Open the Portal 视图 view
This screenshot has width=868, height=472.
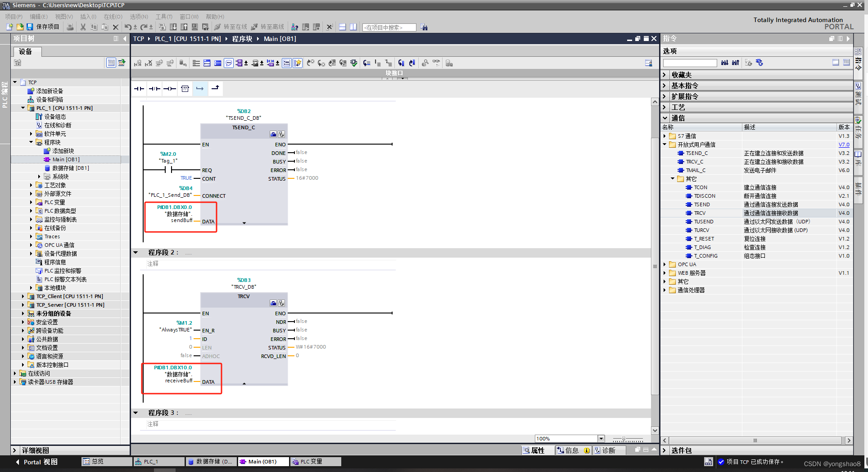37,462
